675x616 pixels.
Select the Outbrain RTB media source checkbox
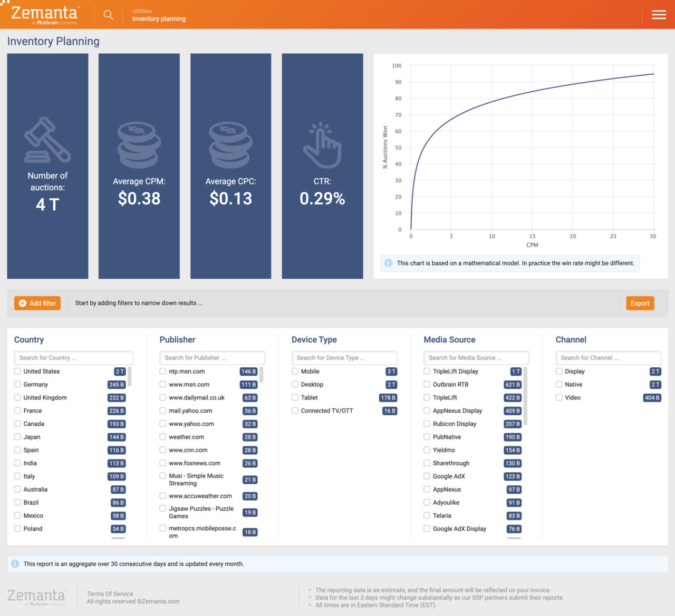[x=426, y=384]
